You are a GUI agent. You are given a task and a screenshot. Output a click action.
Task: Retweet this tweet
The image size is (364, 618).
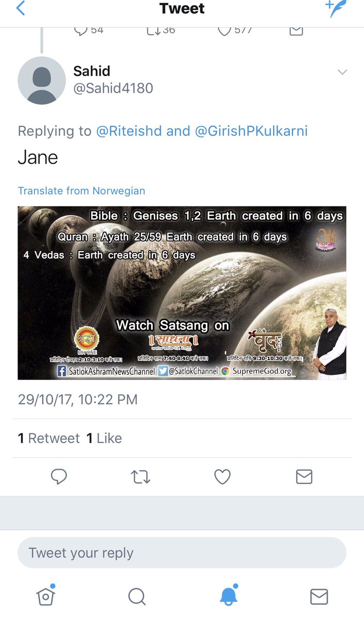pos(141,477)
